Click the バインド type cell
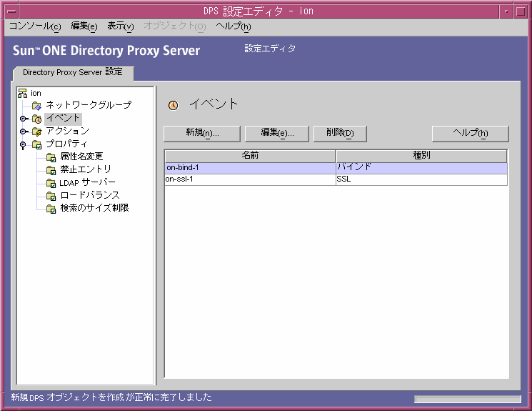 coord(422,168)
